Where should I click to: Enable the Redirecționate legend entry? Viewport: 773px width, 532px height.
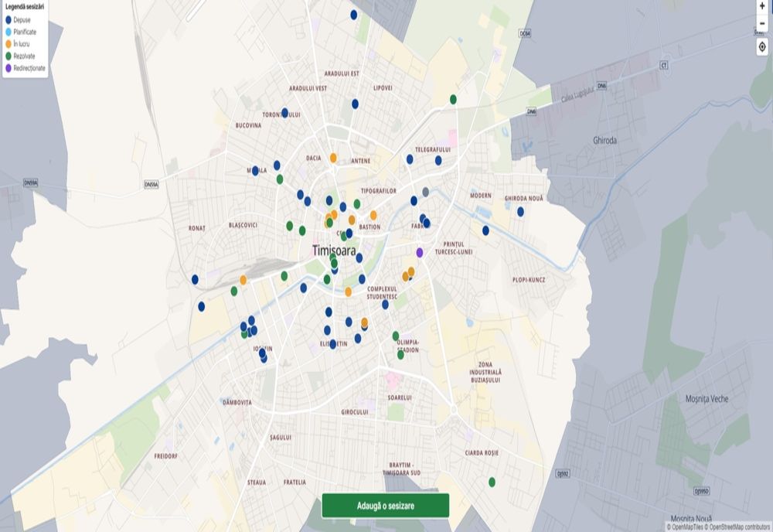[x=29, y=67]
